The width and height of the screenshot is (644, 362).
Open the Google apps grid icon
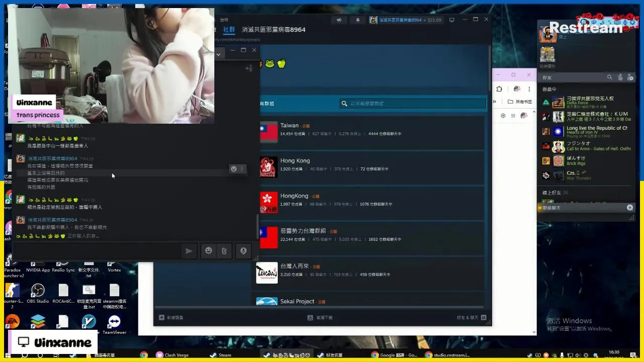(513, 116)
